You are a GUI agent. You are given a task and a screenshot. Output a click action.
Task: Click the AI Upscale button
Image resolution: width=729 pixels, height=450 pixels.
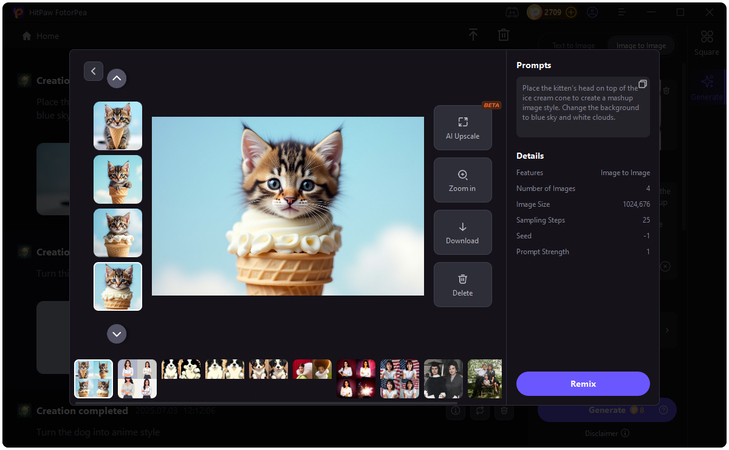tap(463, 127)
